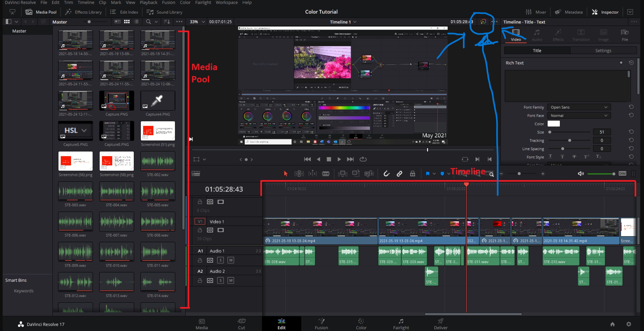Click the speaker volume icon
This screenshot has width=644, height=331.
coord(581,174)
